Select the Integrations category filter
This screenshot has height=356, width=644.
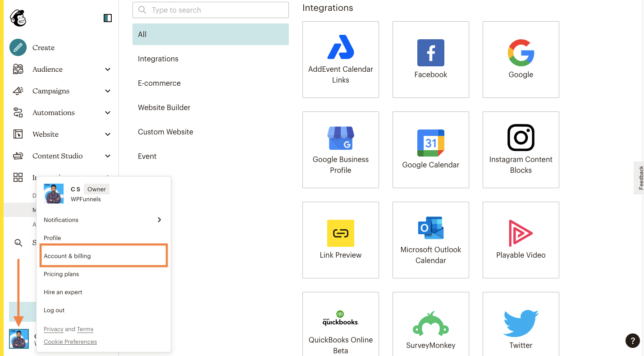pos(210,59)
